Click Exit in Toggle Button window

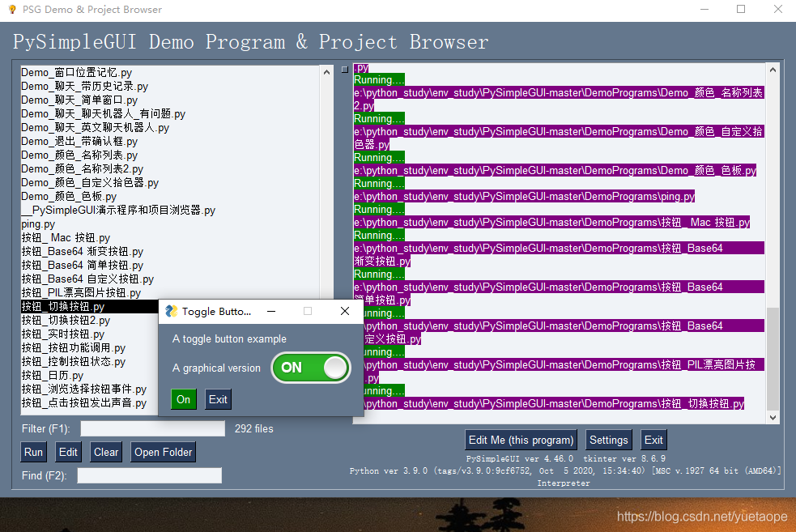(219, 399)
